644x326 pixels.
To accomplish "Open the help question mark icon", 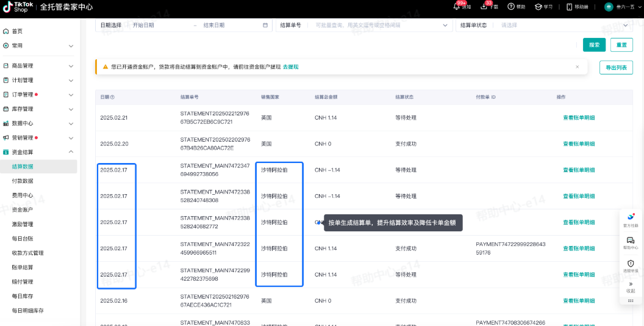I will coord(511,7).
